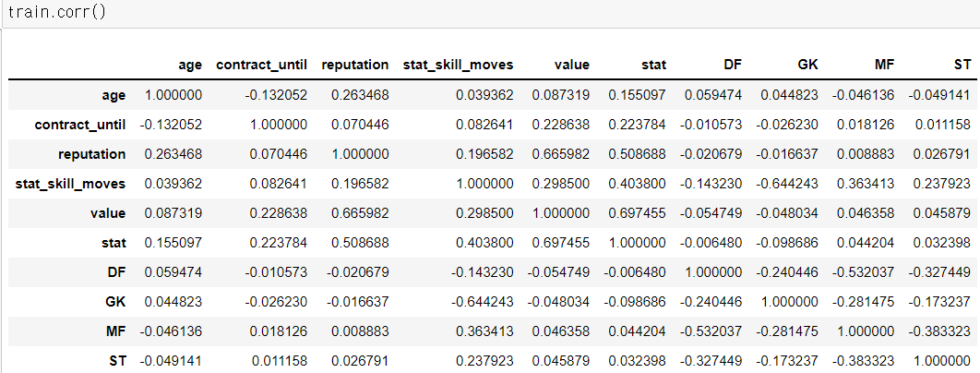Click 0.228638 in contract_until row, value column

(561, 125)
